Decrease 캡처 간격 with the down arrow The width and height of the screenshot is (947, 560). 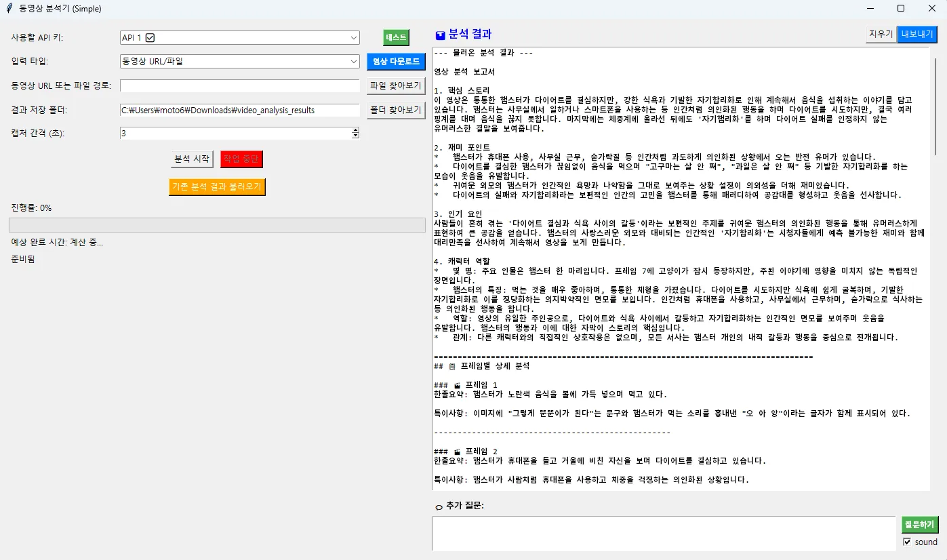coord(355,136)
